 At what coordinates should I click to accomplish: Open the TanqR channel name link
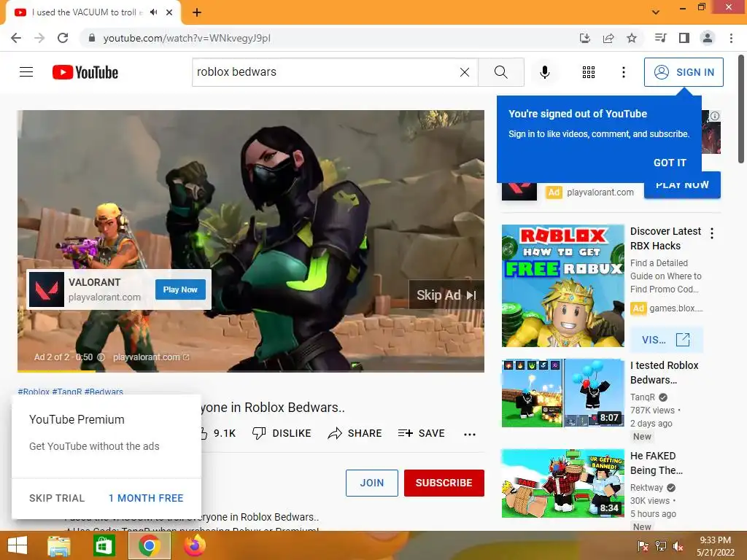pyautogui.click(x=642, y=397)
